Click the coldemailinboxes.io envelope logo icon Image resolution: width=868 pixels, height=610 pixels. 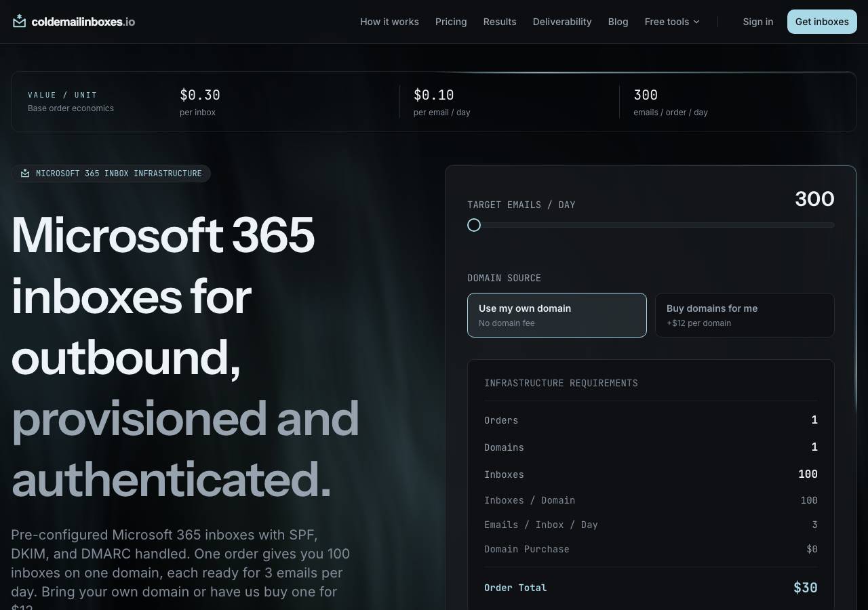[19, 21]
